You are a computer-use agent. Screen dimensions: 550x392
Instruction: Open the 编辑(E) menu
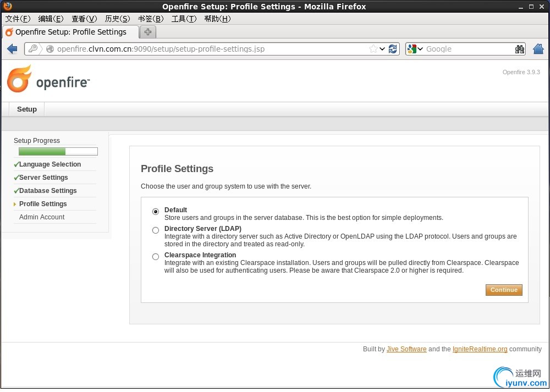pyautogui.click(x=51, y=19)
